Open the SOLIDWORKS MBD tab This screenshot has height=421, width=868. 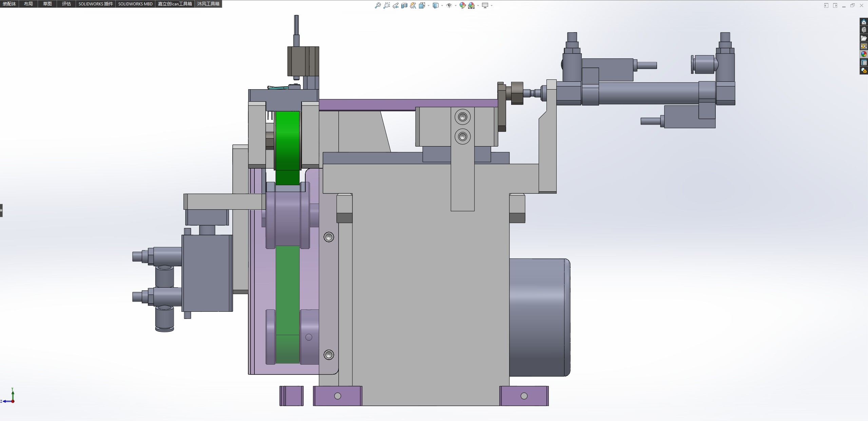click(135, 4)
